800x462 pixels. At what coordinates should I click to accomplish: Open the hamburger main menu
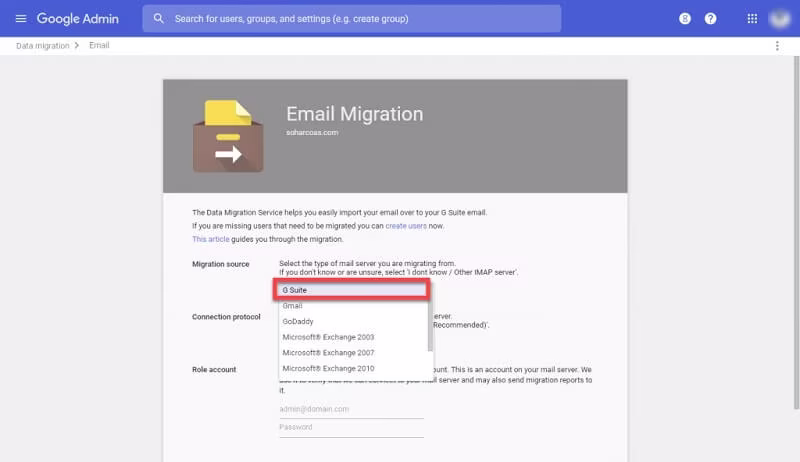pos(21,19)
